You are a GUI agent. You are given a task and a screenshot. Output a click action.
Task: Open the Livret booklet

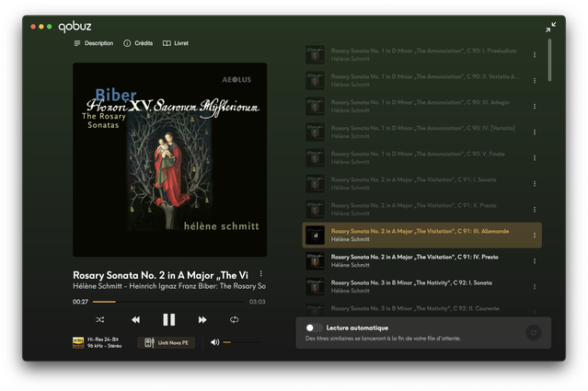(176, 43)
